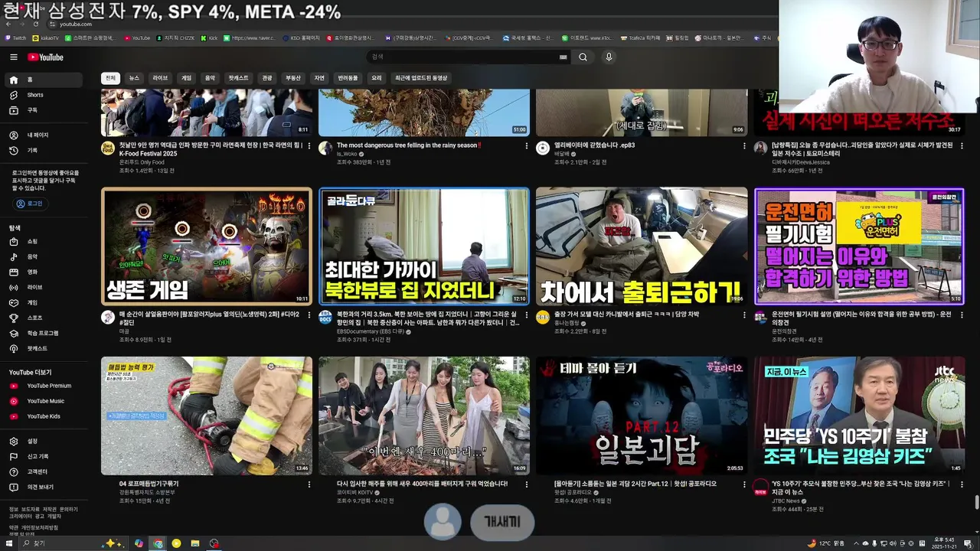Image resolution: width=980 pixels, height=551 pixels.
Task: Select the 팟캐스트 filter chip
Action: 238,78
